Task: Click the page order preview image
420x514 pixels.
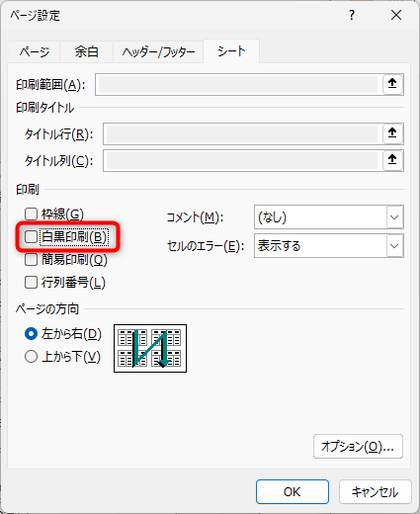Action: [x=150, y=348]
